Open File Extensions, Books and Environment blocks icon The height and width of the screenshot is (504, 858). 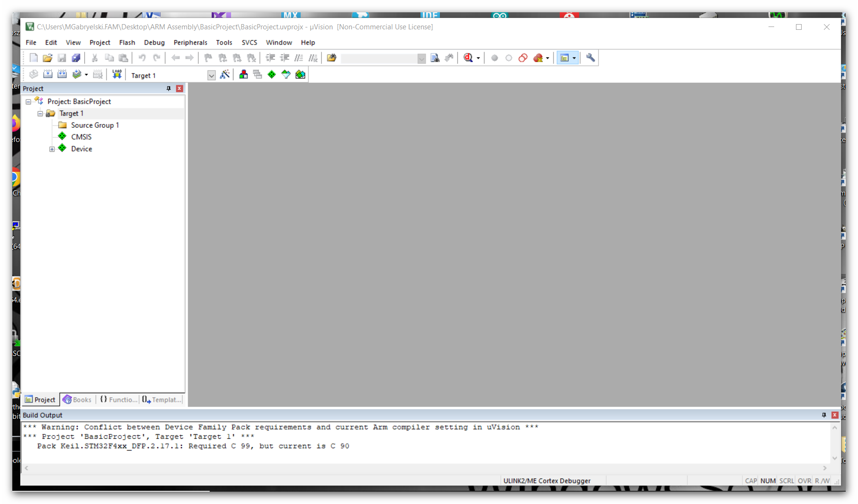pyautogui.click(x=243, y=74)
